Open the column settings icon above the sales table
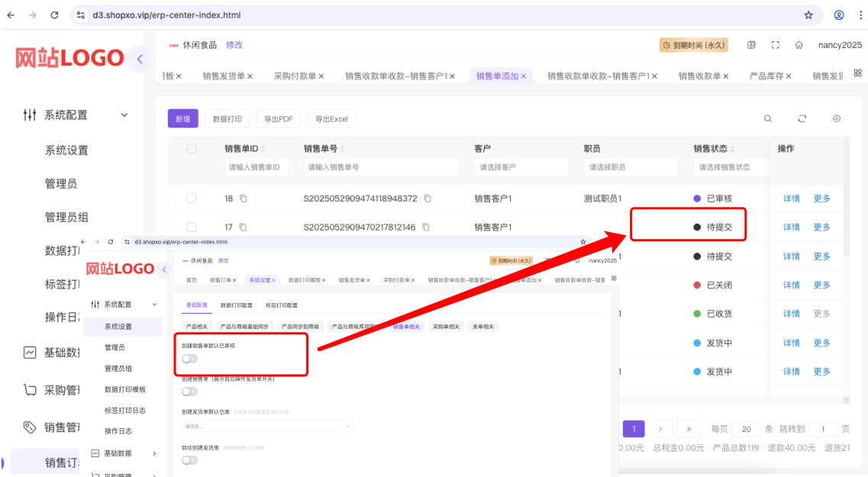This screenshot has height=477, width=868. coord(837,118)
